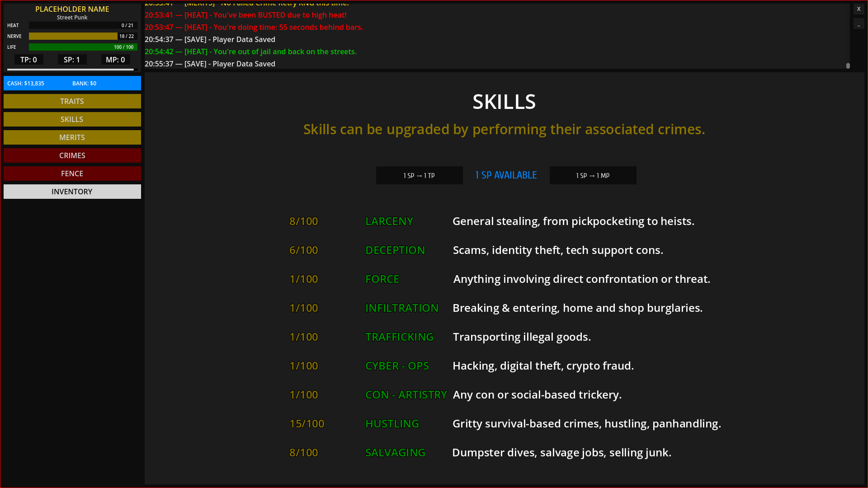Select the DECEPTION skill name
The width and height of the screenshot is (868, 488).
coord(395,250)
